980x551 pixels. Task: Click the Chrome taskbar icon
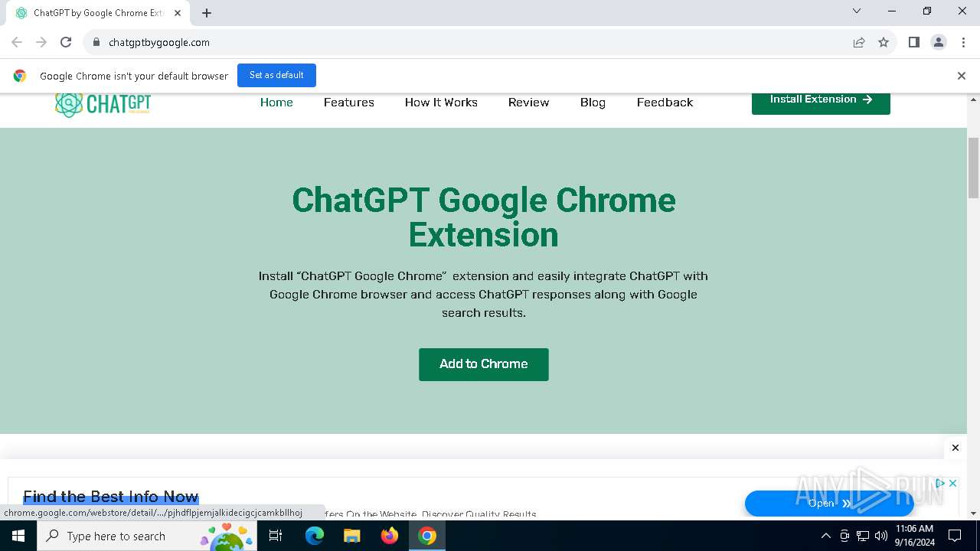pos(427,536)
